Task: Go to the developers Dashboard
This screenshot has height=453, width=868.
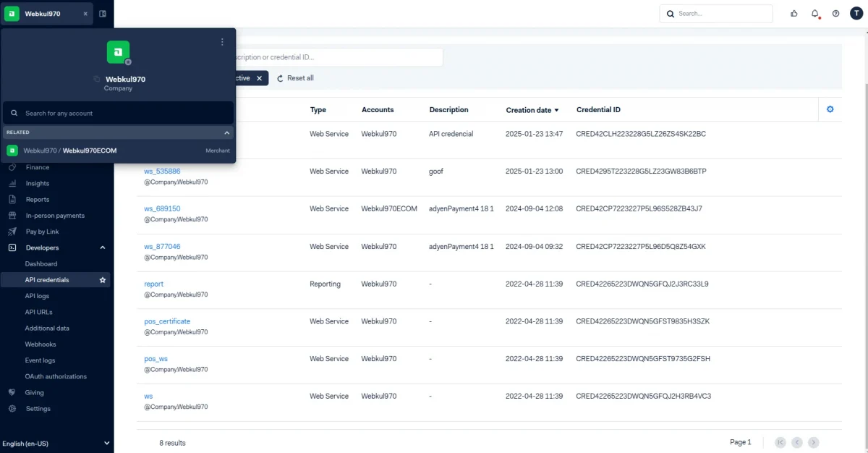Action: click(41, 263)
